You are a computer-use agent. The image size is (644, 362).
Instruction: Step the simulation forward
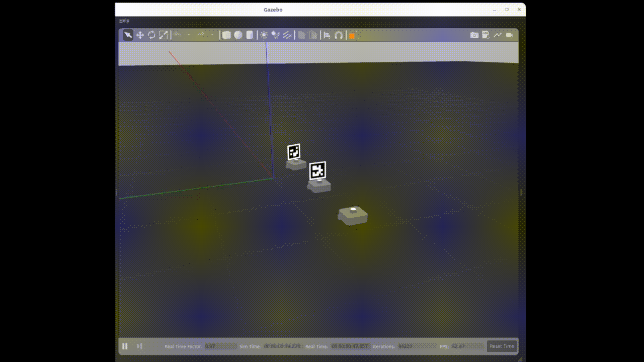[x=140, y=346]
